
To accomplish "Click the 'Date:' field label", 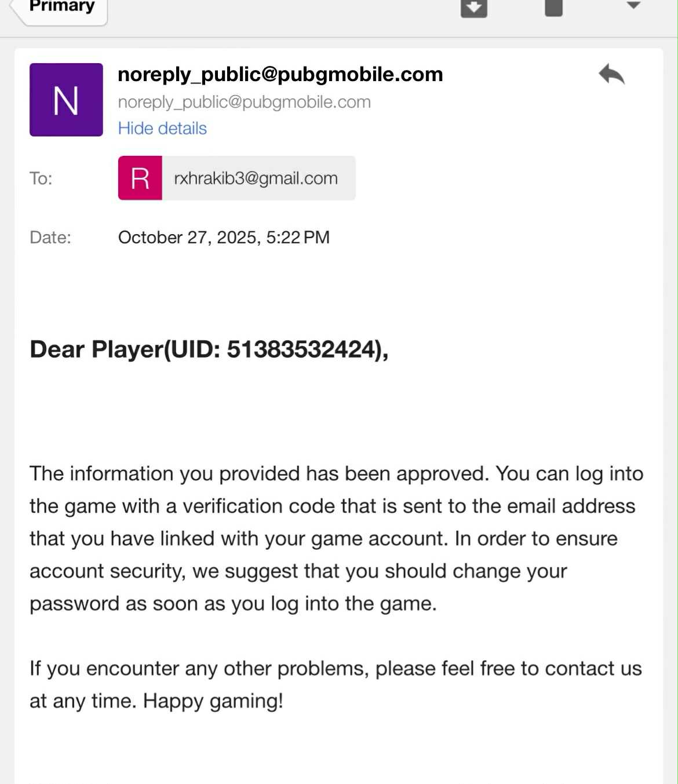I will 50,237.
